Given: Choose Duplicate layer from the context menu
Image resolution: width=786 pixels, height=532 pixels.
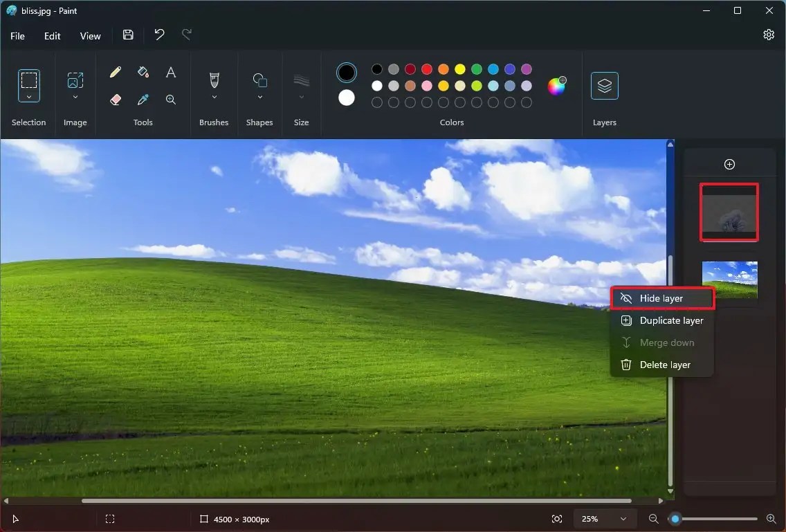Looking at the screenshot, I should 661,320.
